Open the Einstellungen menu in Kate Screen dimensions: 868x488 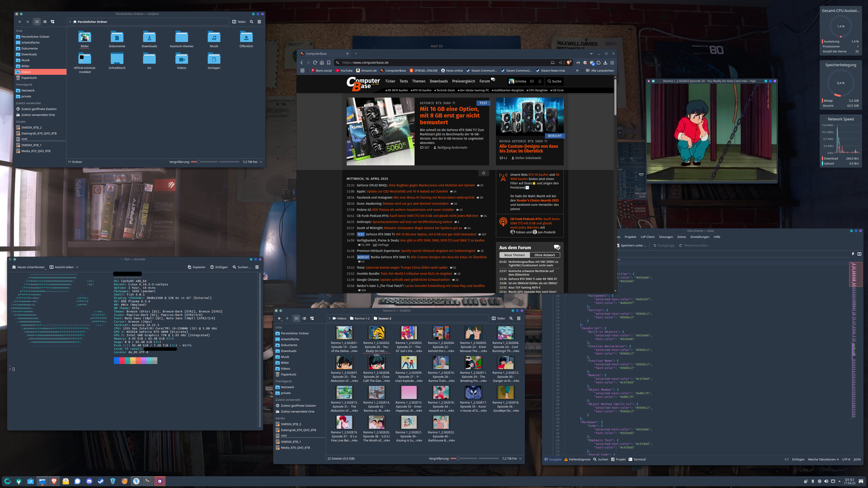(700, 237)
